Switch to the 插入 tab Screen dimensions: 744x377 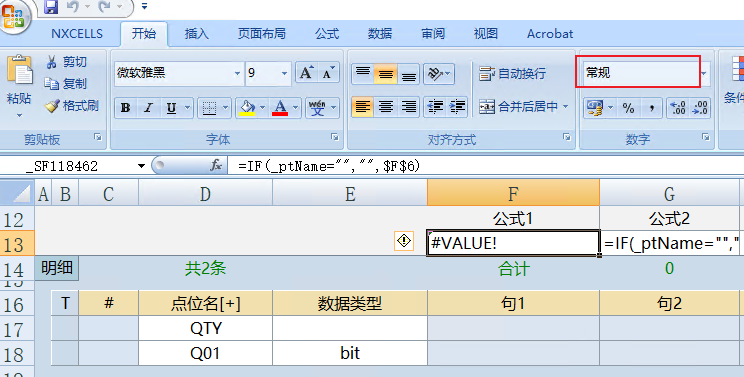(196, 34)
